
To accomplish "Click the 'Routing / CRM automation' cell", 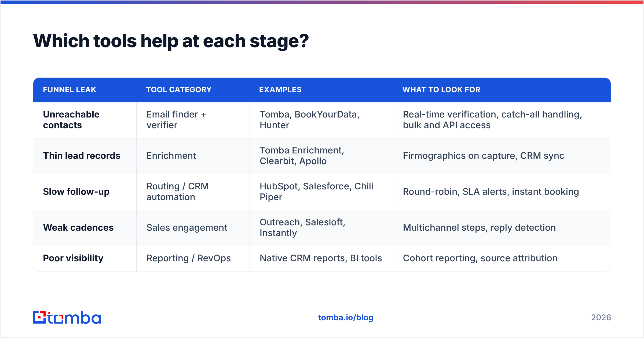I will click(193, 192).
